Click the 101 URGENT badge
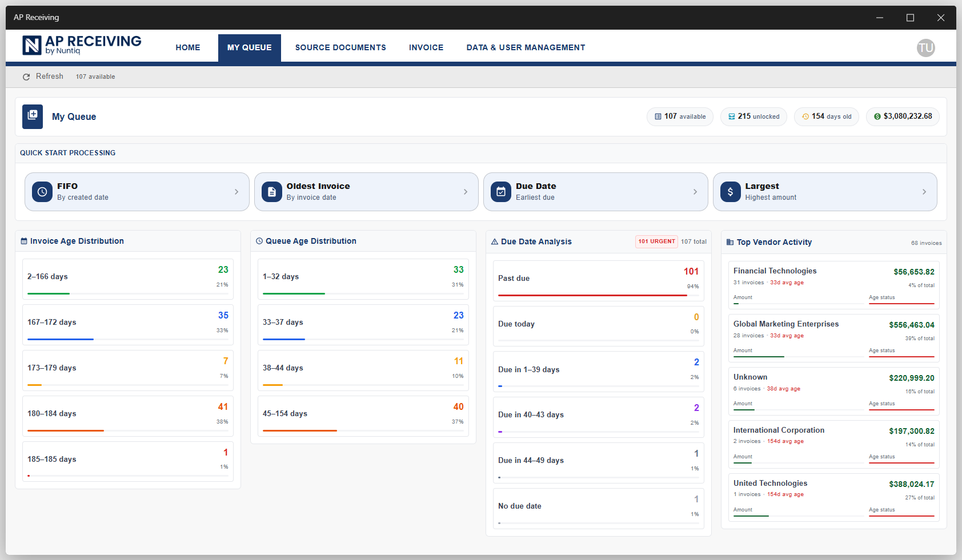 click(656, 241)
